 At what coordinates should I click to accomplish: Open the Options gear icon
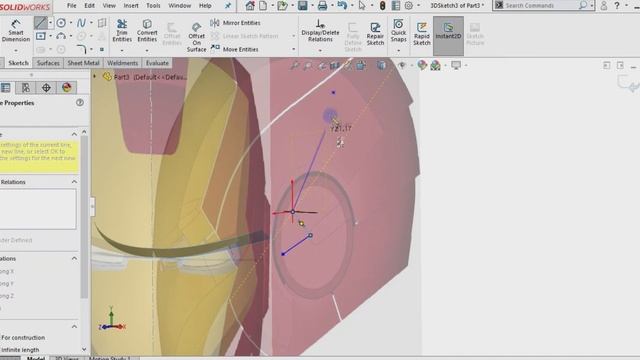coord(409,6)
